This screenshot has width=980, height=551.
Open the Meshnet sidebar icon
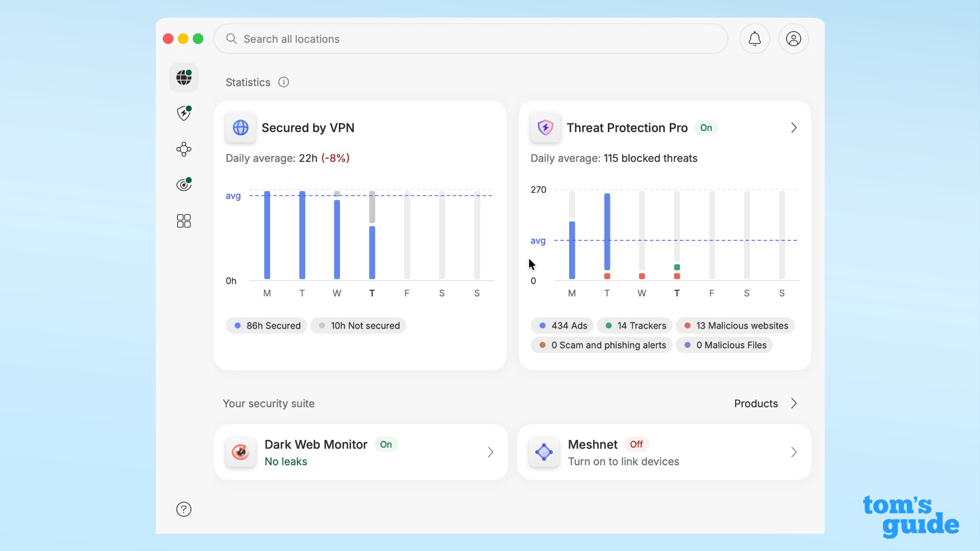click(184, 149)
